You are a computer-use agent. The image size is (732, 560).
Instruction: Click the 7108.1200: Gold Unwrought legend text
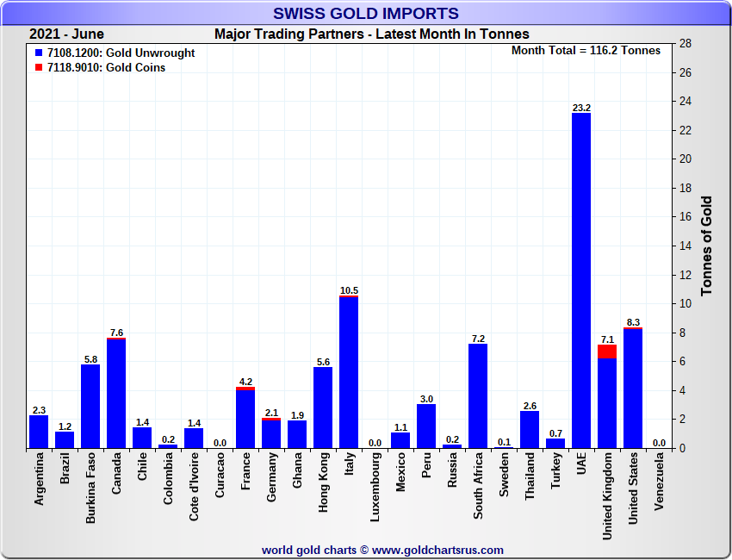121,53
